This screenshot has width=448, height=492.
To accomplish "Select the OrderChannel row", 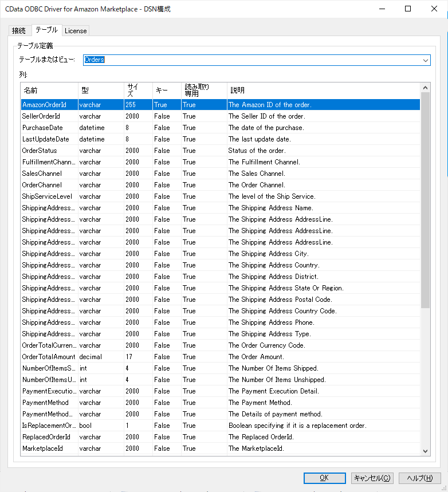I will coord(221,185).
